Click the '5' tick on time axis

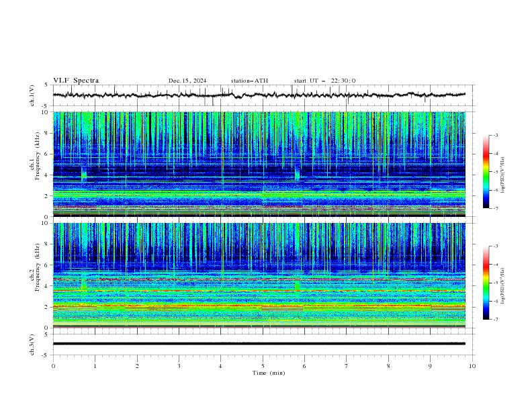(x=263, y=366)
